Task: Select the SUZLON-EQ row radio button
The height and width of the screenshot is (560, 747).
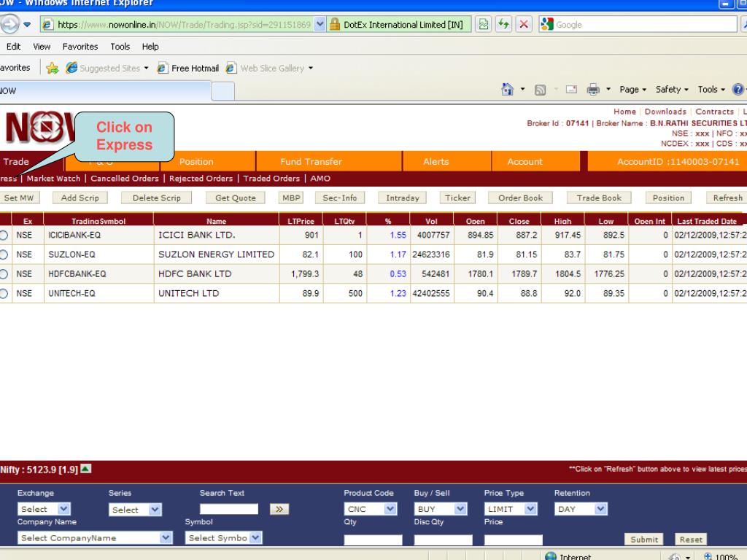Action: click(x=4, y=254)
